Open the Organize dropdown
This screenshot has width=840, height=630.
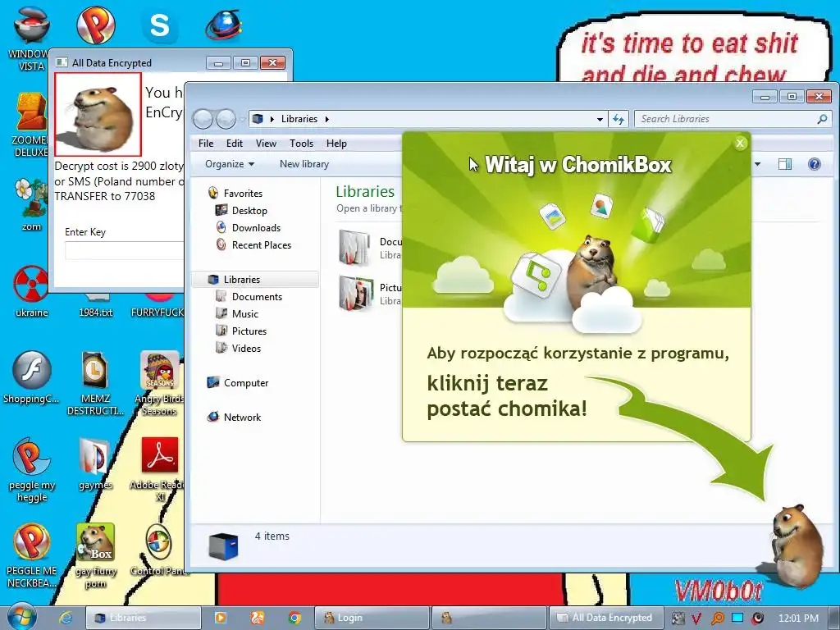click(230, 164)
